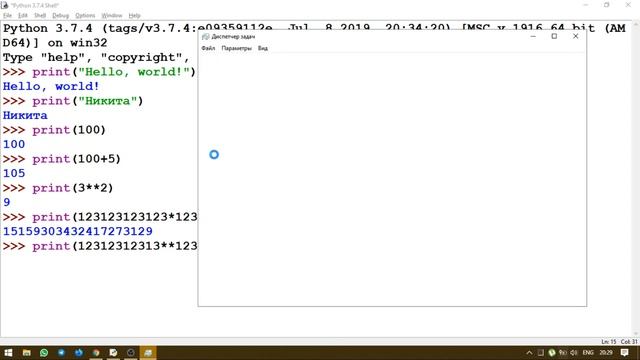
Task: Select the highlighted Task Manager taskbar icon
Action: (148, 353)
